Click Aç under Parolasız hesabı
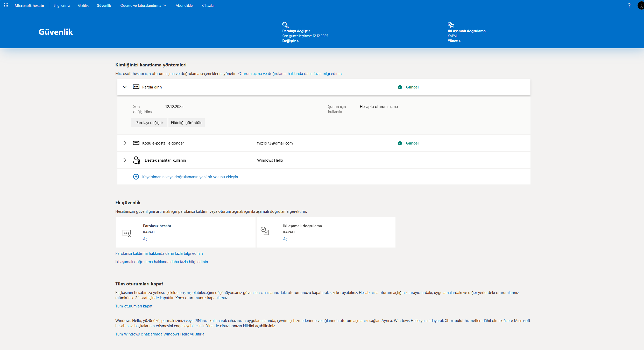This screenshot has height=350, width=644. pos(145,239)
